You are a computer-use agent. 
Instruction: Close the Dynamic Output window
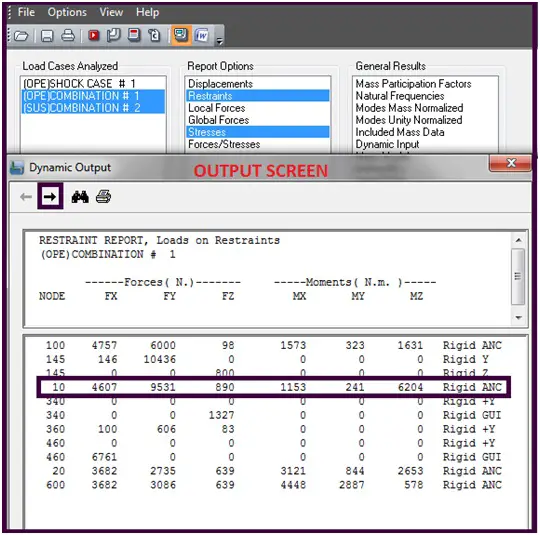[x=511, y=163]
